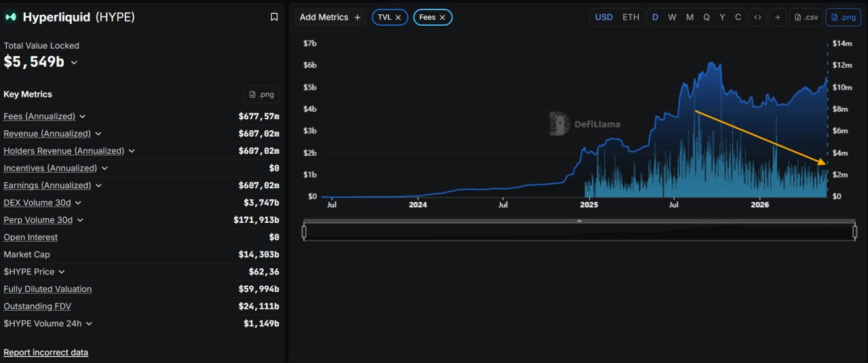The height and width of the screenshot is (363, 868).
Task: Select yearly (Y) chart grouping
Action: pyautogui.click(x=722, y=17)
